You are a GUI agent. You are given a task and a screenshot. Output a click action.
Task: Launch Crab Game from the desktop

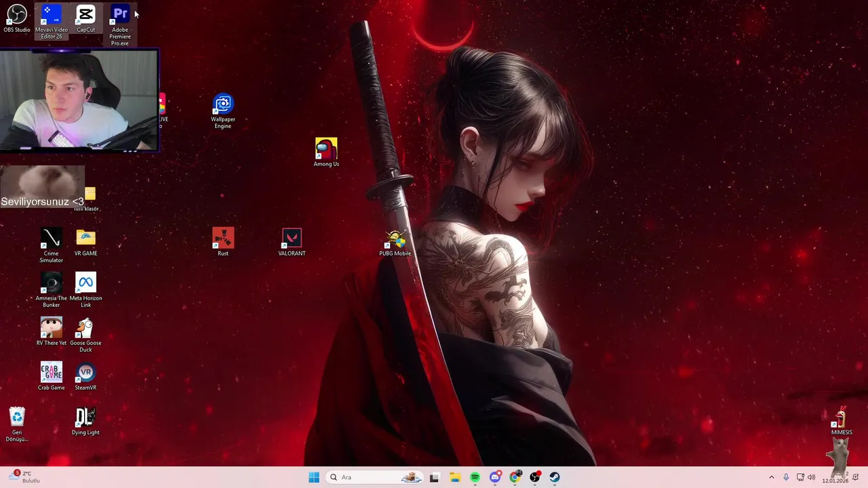pyautogui.click(x=51, y=376)
